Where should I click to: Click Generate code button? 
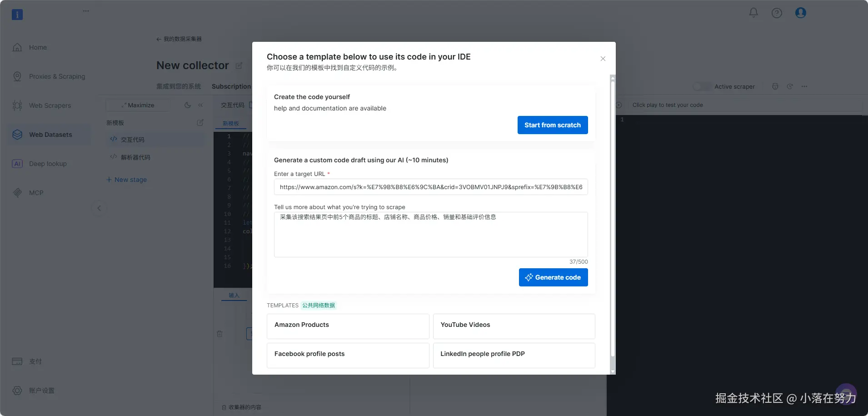point(554,277)
